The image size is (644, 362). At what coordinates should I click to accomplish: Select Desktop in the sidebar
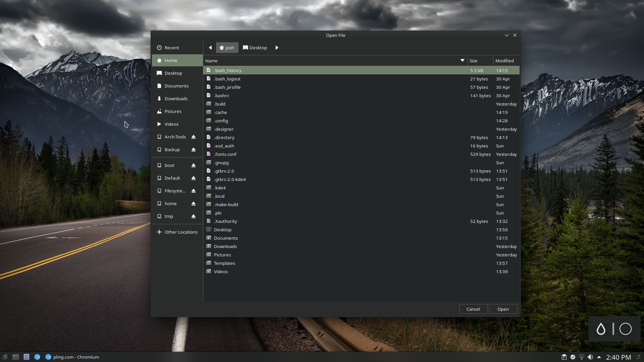point(177,73)
